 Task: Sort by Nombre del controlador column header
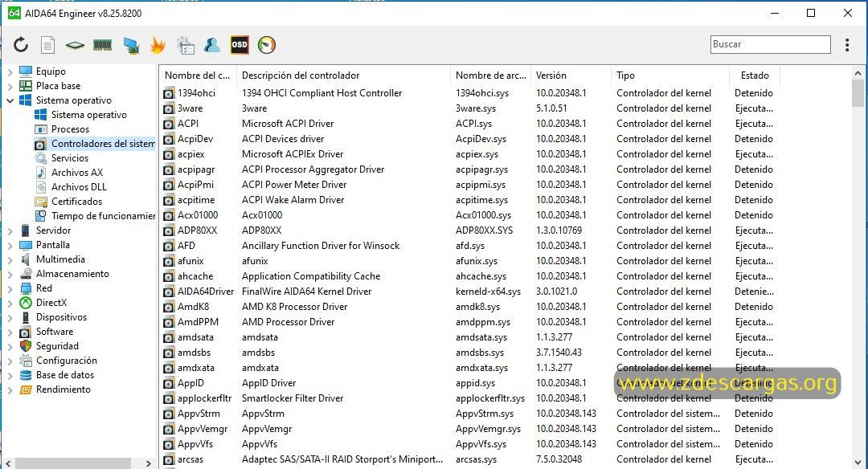198,75
